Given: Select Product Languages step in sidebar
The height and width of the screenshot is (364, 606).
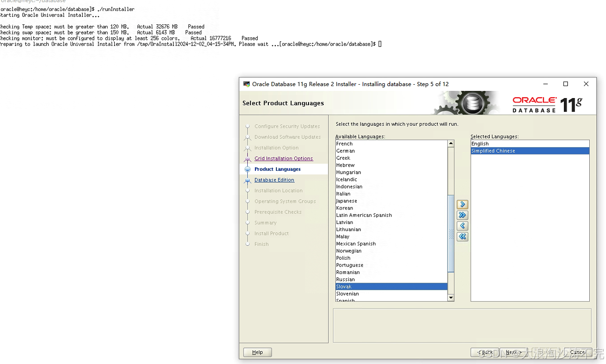Looking at the screenshot, I should coord(277,169).
